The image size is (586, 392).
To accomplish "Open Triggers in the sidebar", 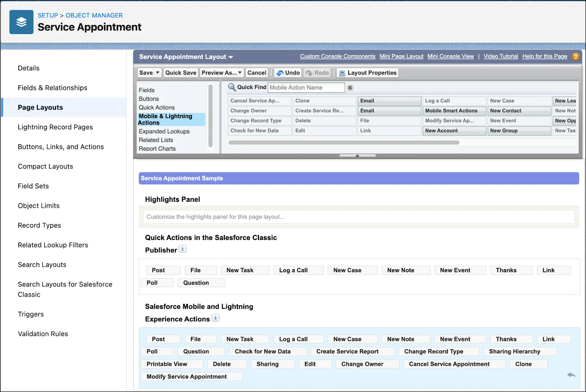I will [31, 314].
